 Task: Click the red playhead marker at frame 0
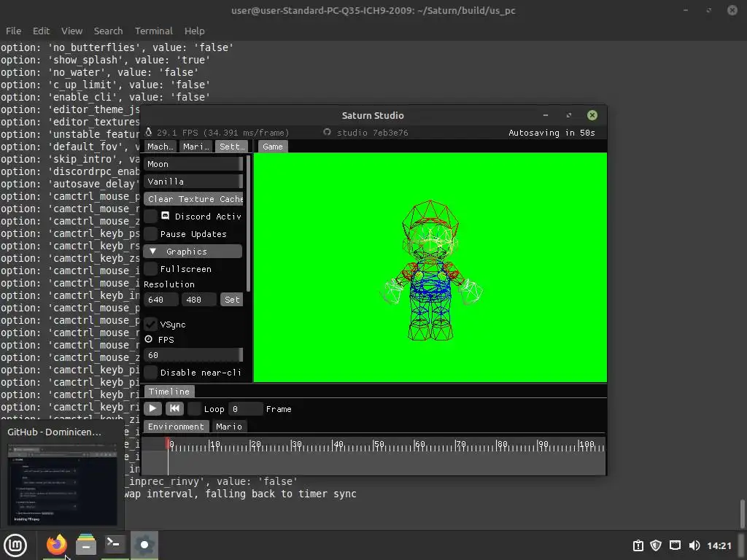pos(168,443)
